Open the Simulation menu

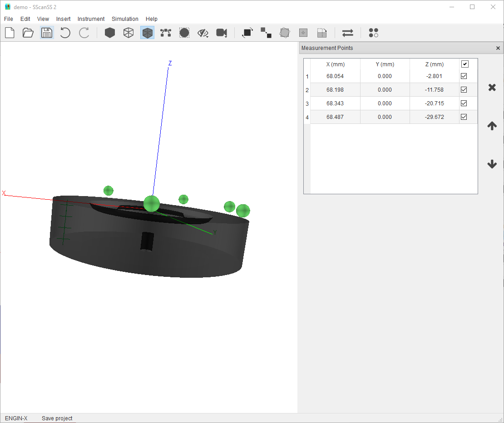tap(125, 19)
